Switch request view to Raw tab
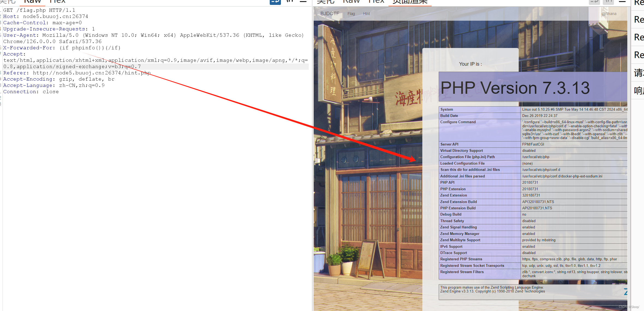This screenshot has width=644, height=311. 32,2
